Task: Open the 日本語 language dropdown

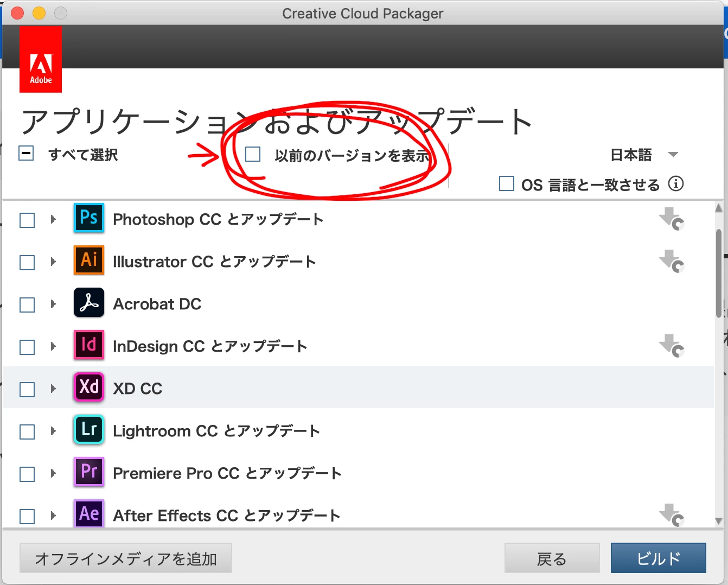Action: (x=644, y=155)
